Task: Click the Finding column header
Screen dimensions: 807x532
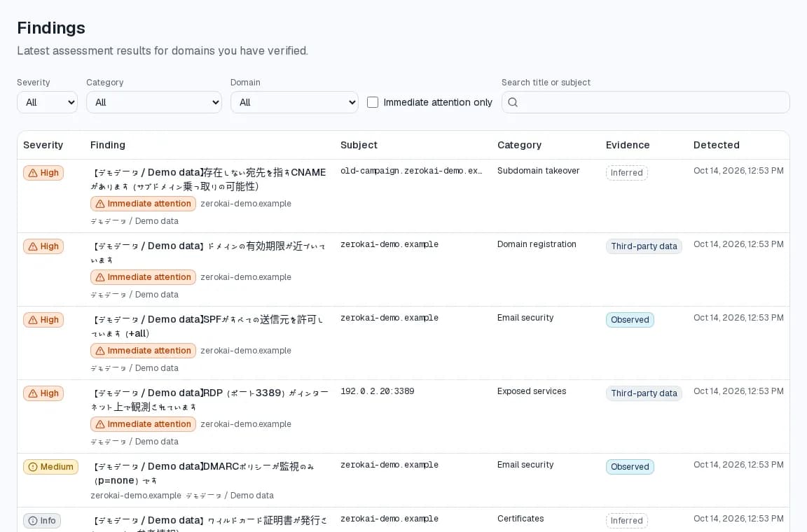Action: click(x=108, y=145)
